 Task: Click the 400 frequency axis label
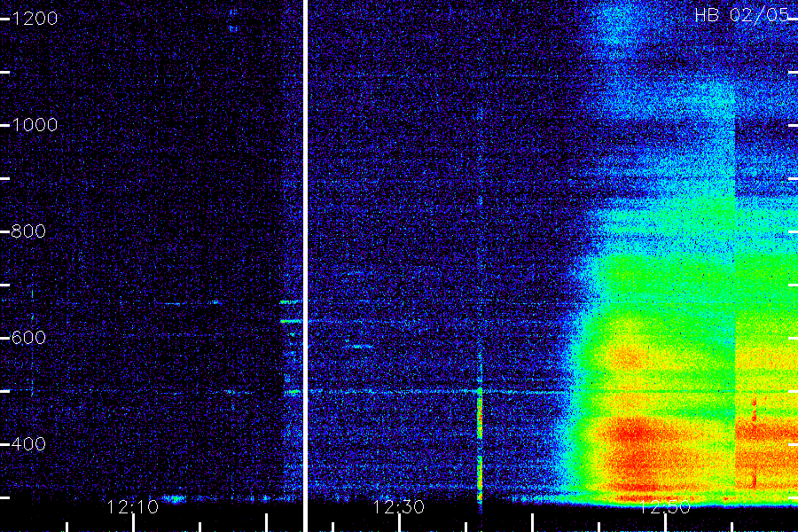coord(28,443)
